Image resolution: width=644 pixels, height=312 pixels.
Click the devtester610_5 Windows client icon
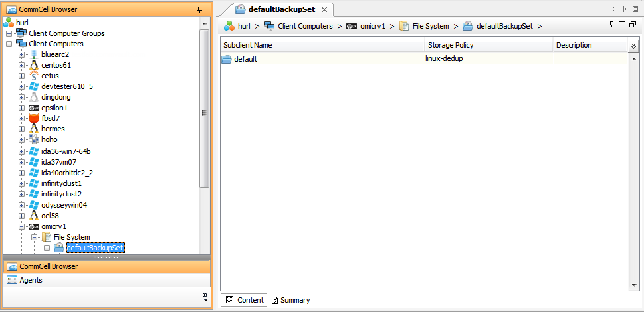pyautogui.click(x=34, y=86)
